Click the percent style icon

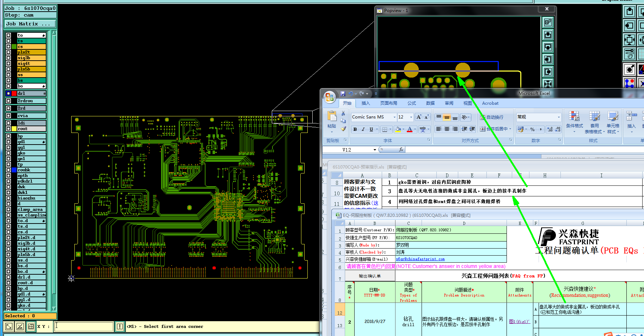(533, 129)
